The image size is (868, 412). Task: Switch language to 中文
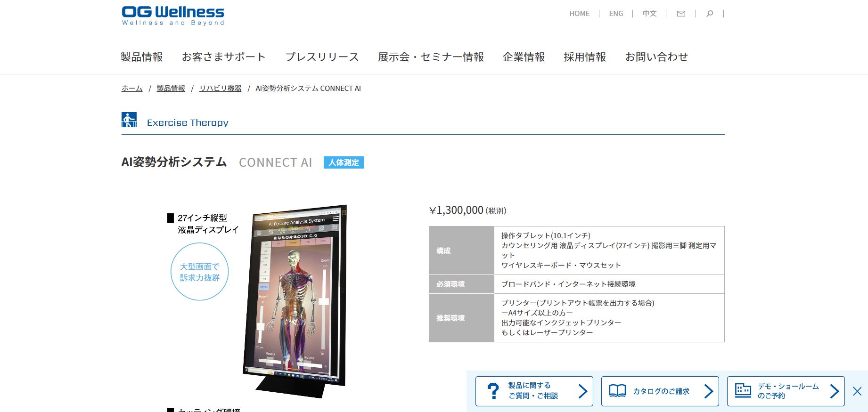click(x=649, y=14)
